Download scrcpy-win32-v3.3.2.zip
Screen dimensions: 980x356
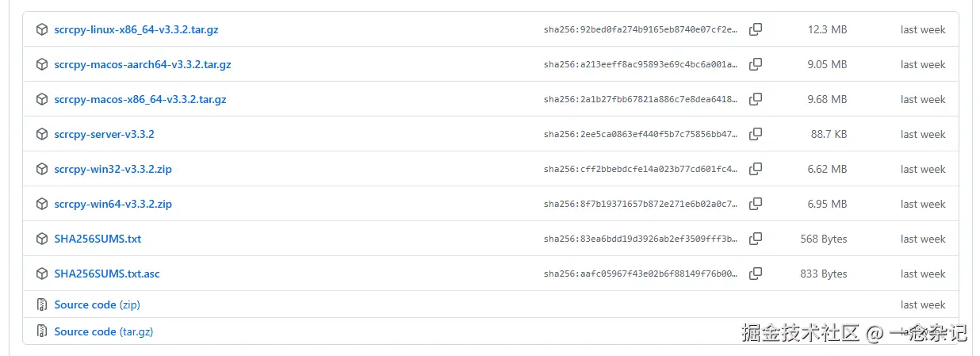[113, 169]
